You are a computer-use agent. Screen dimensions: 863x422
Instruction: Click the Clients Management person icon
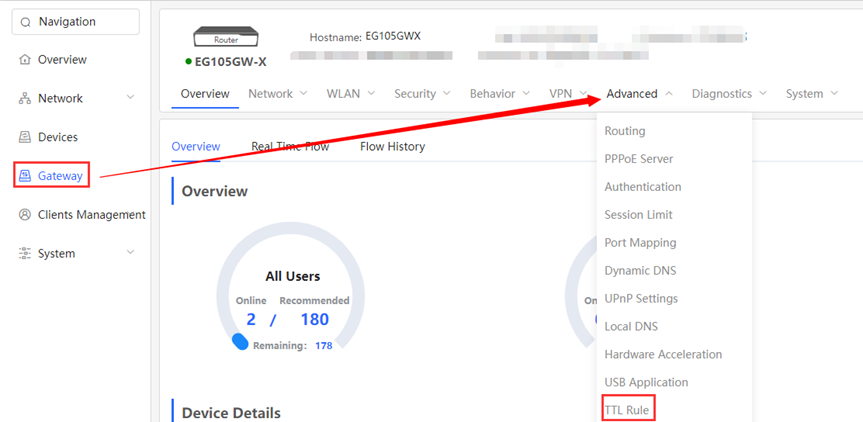click(x=25, y=215)
